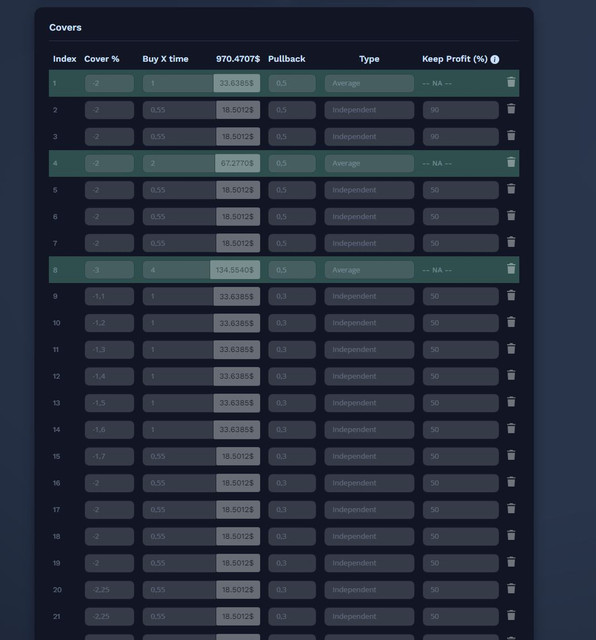The image size is (596, 640).
Task: Click the -- NA -- value in row 8
Action: point(437,270)
